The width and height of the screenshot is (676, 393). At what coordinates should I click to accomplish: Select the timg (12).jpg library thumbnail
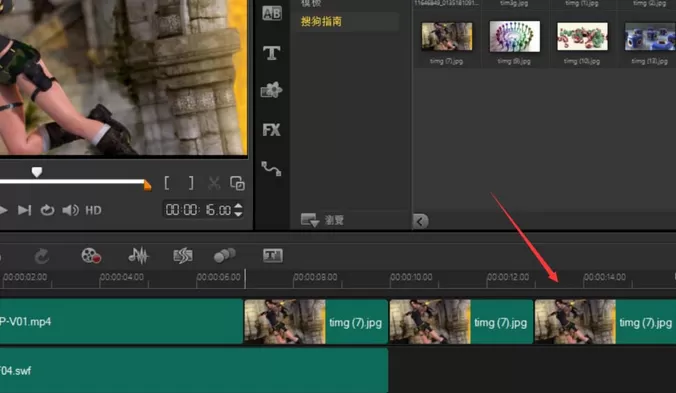pos(650,37)
